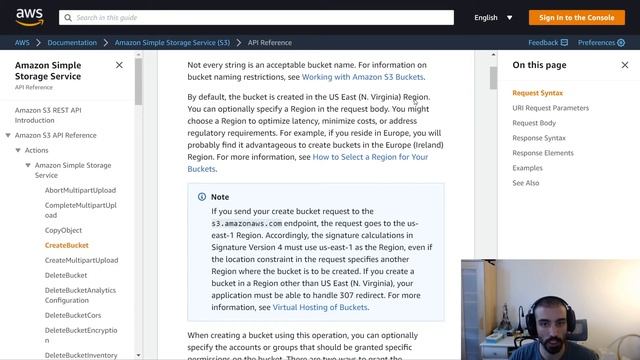Click the Feedback speech bubble icon
Viewport: 640px width, 360px height.
[564, 42]
